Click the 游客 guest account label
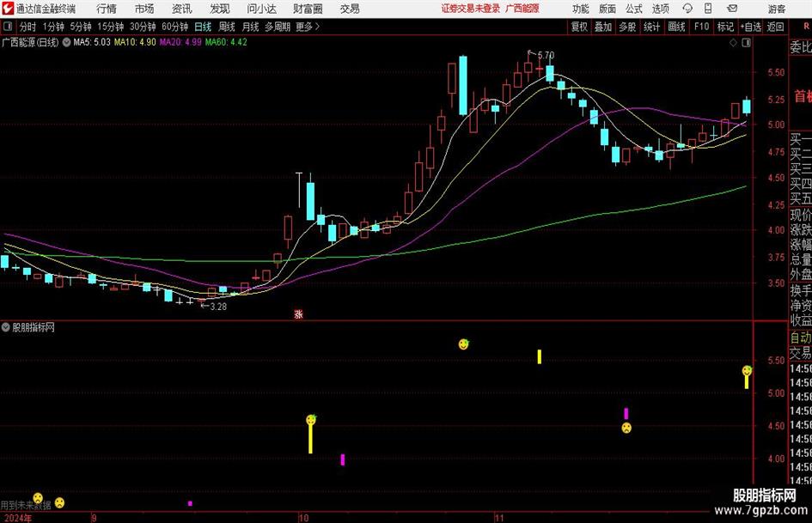This screenshot has width=812, height=523. pos(776,9)
